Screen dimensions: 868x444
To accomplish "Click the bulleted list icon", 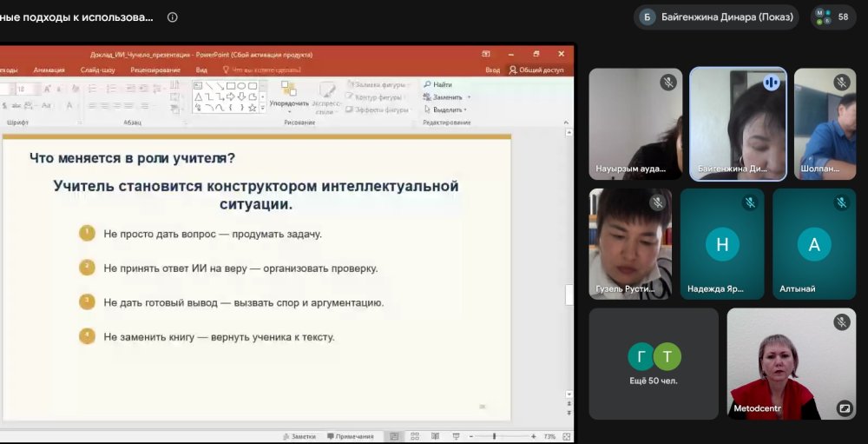I will pos(93,89).
